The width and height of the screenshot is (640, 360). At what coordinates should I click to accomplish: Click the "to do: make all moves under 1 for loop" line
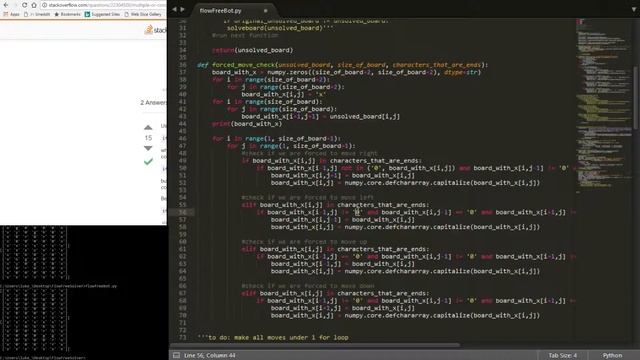click(x=273, y=338)
